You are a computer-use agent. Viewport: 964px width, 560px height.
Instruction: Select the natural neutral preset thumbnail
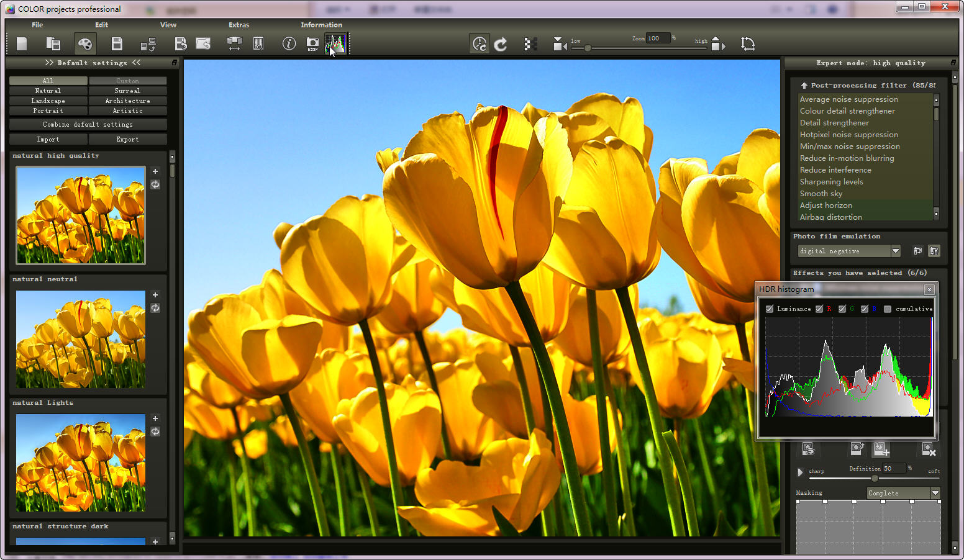click(80, 339)
